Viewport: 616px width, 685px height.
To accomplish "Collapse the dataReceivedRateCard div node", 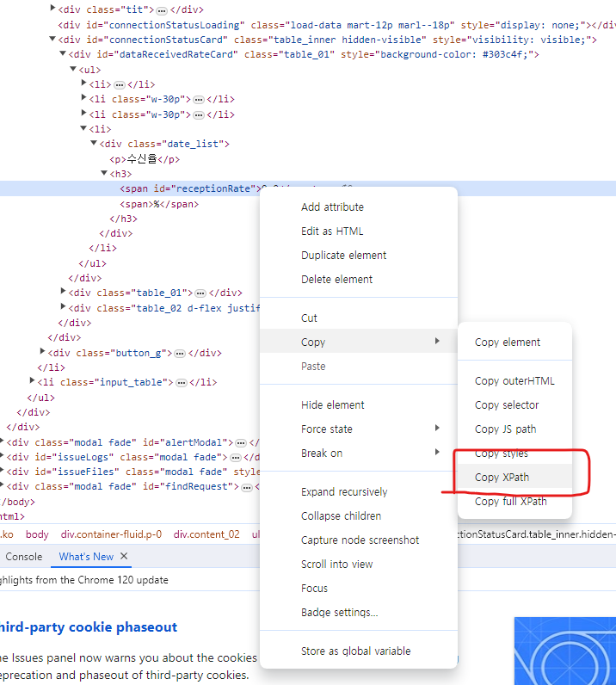I will tap(63, 53).
